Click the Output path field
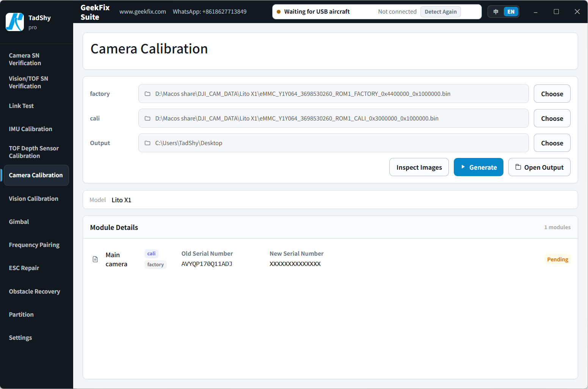The height and width of the screenshot is (389, 588). pos(334,143)
